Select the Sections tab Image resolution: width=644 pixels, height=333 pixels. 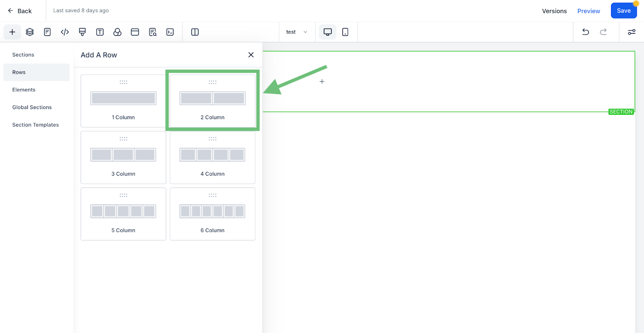[x=37, y=55]
